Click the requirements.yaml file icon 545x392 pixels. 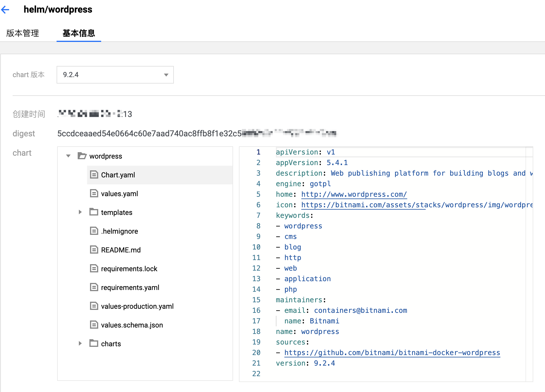[x=94, y=287]
